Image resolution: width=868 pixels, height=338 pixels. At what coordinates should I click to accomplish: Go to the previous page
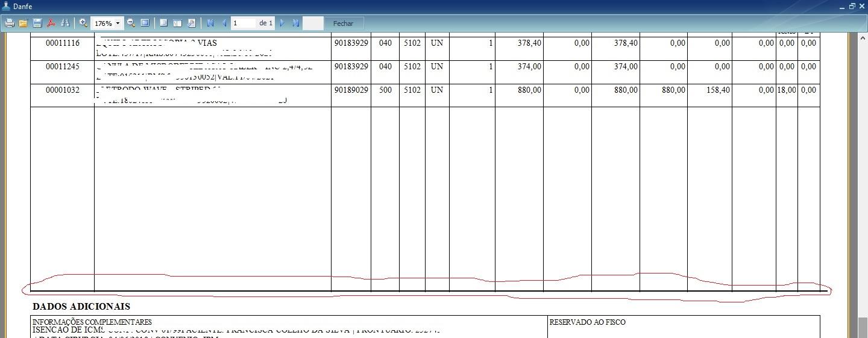click(x=224, y=23)
